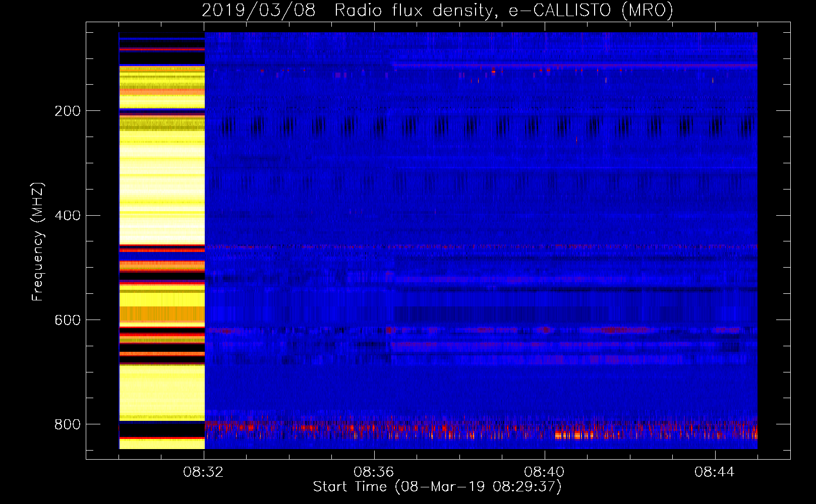Click the '800' frequency tick label
The width and height of the screenshot is (816, 504).
68,425
